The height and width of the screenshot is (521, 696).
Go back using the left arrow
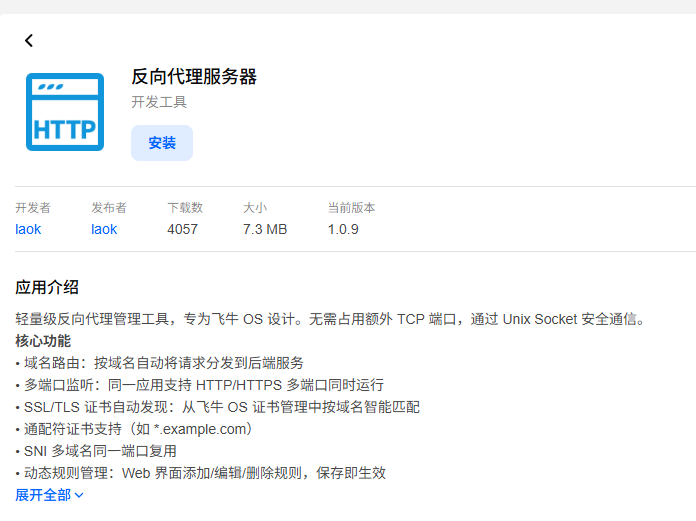(x=29, y=40)
